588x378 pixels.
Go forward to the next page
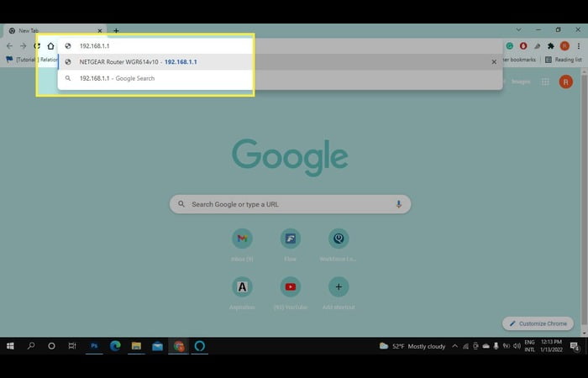(x=24, y=45)
